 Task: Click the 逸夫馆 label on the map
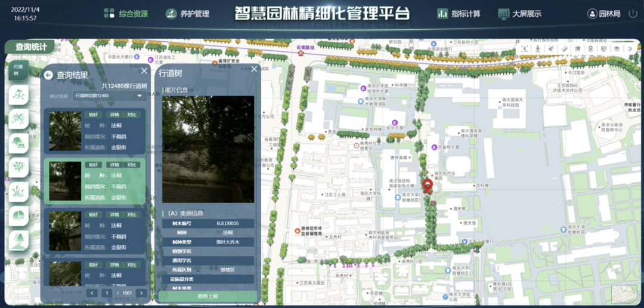click(x=469, y=223)
